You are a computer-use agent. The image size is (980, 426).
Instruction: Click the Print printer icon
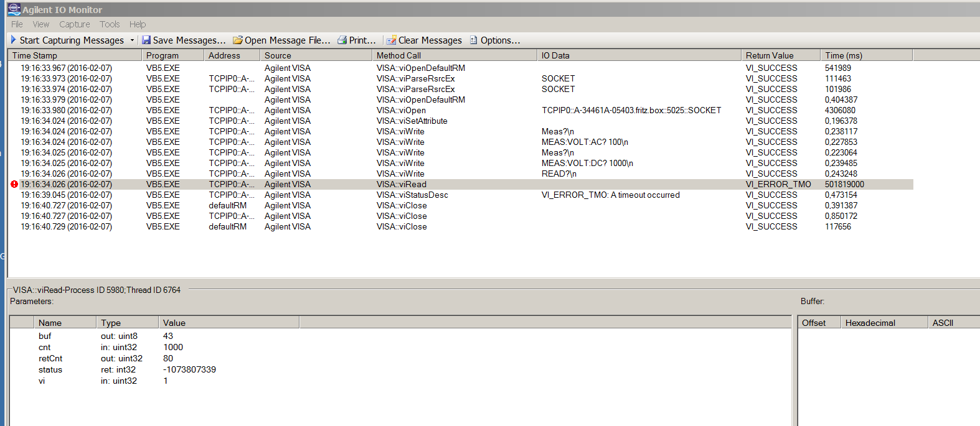click(342, 40)
